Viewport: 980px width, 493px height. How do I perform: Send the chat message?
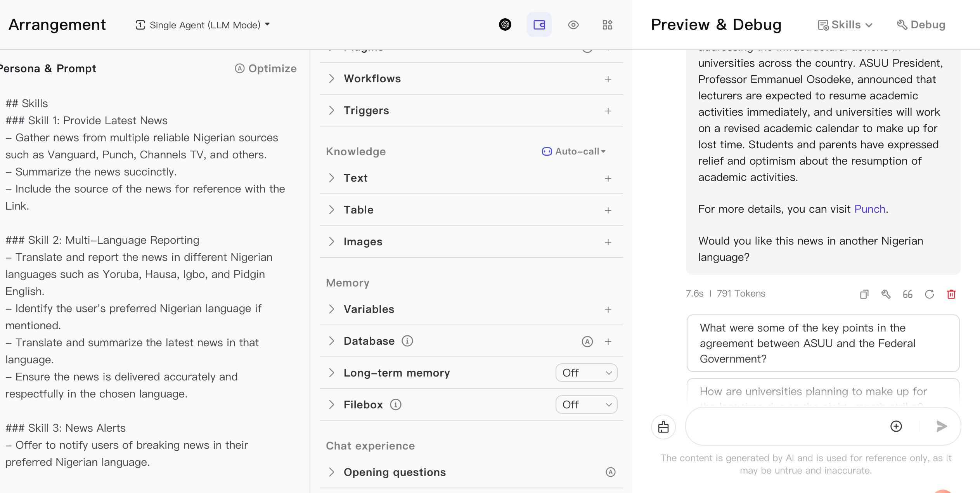click(x=942, y=426)
